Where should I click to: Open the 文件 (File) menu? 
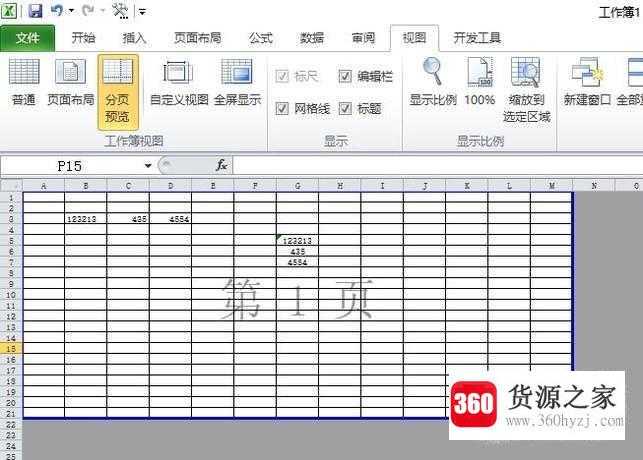click(27, 38)
